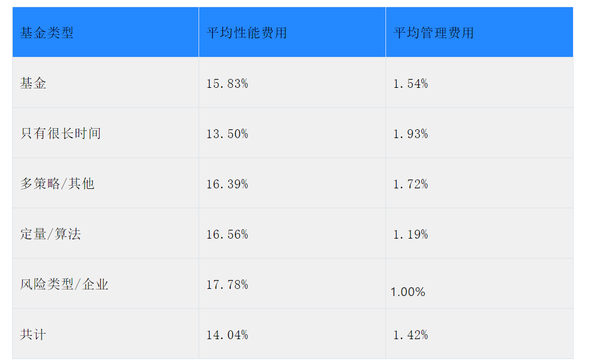Select the 定量/算法 row label
This screenshot has width=589, height=364.
(50, 234)
